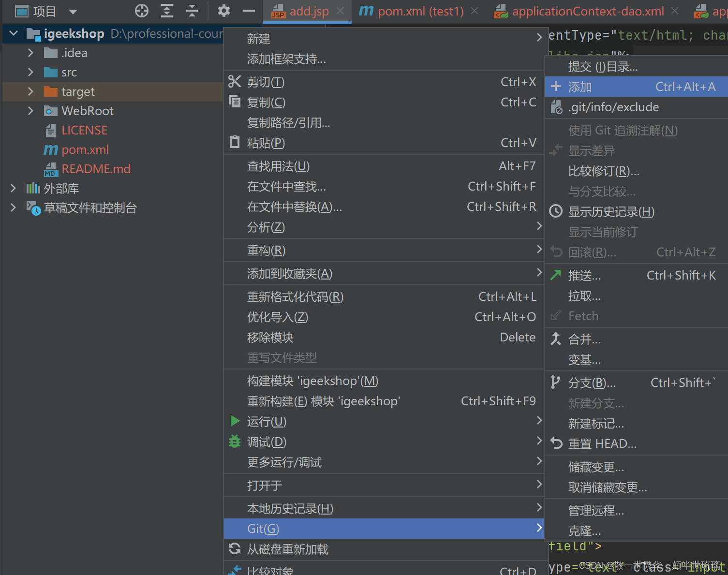Click the Expand All icon in project toolbar
728x575 pixels.
pos(167,11)
